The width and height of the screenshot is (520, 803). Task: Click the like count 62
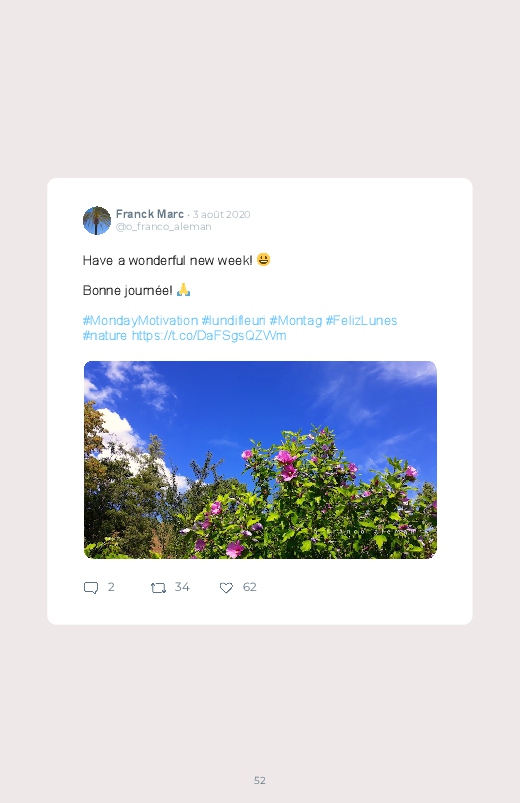249,587
